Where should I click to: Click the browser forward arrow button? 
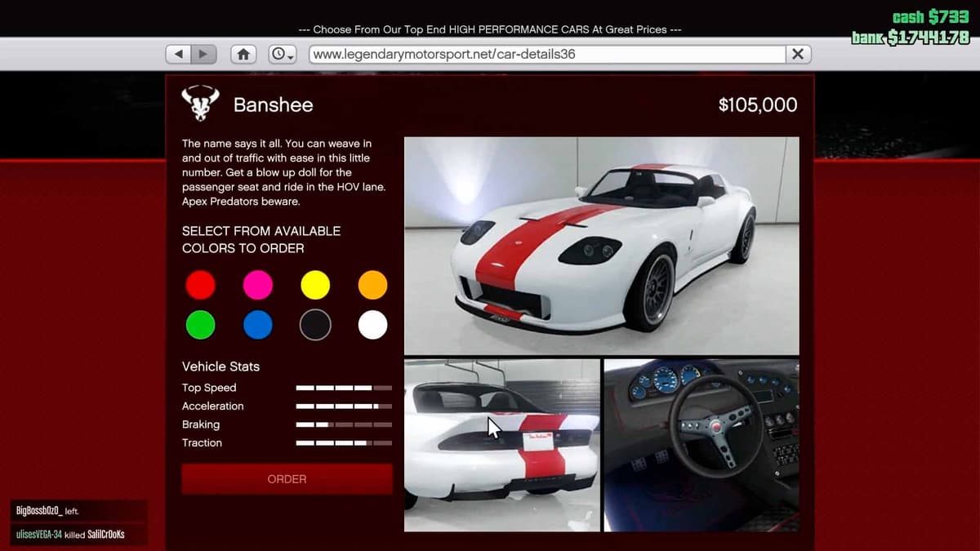[203, 54]
